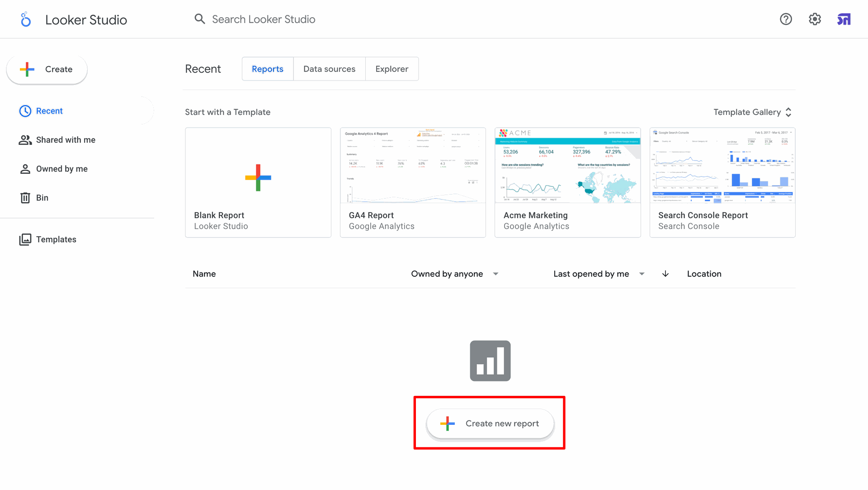Click the search magnifier icon
The height and width of the screenshot is (490, 868).
[x=200, y=19]
